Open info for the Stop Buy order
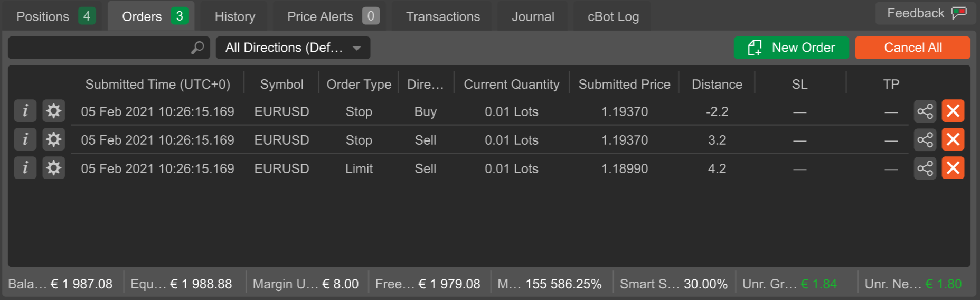This screenshot has height=300, width=980. click(x=25, y=111)
